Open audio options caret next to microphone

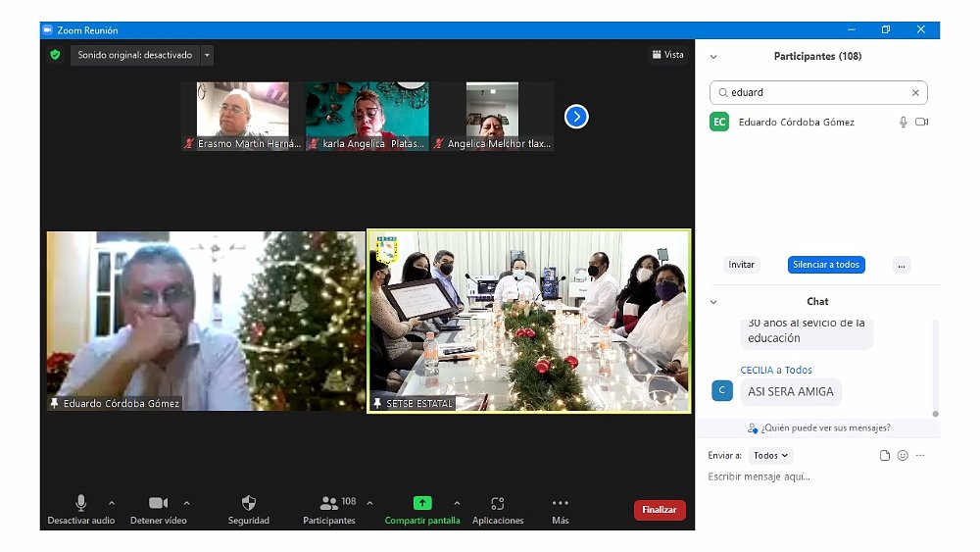[x=111, y=503]
